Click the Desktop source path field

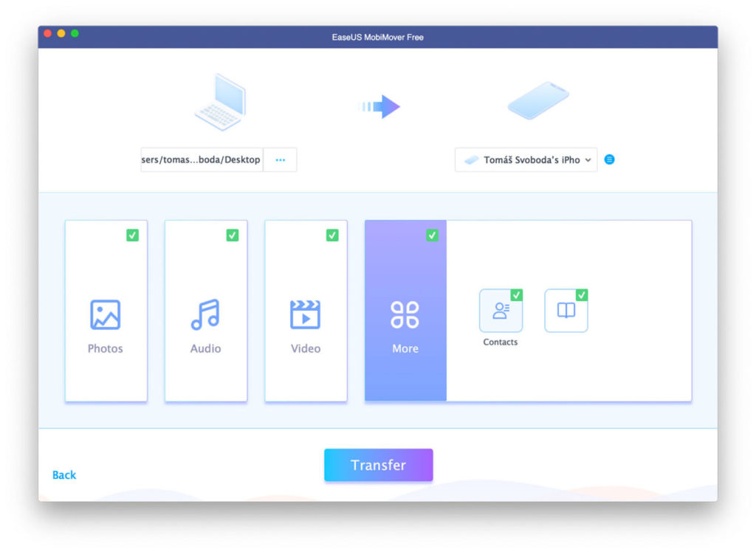pos(202,159)
